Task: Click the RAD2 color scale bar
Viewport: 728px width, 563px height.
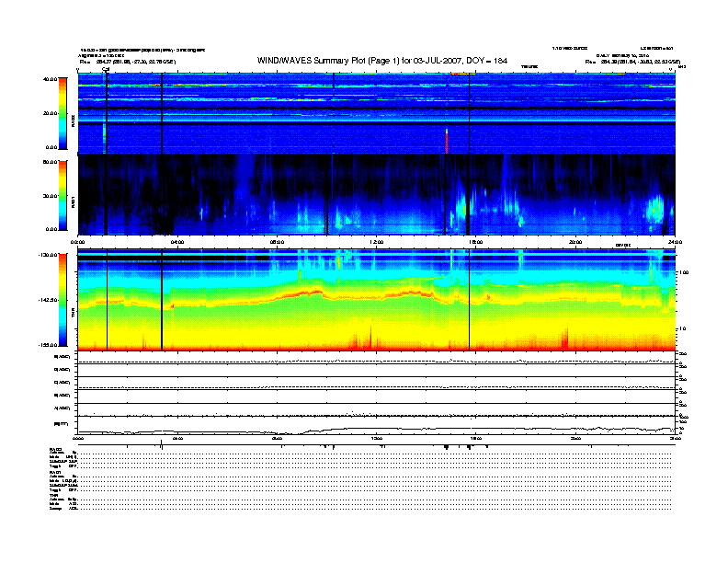Action: [x=63, y=114]
